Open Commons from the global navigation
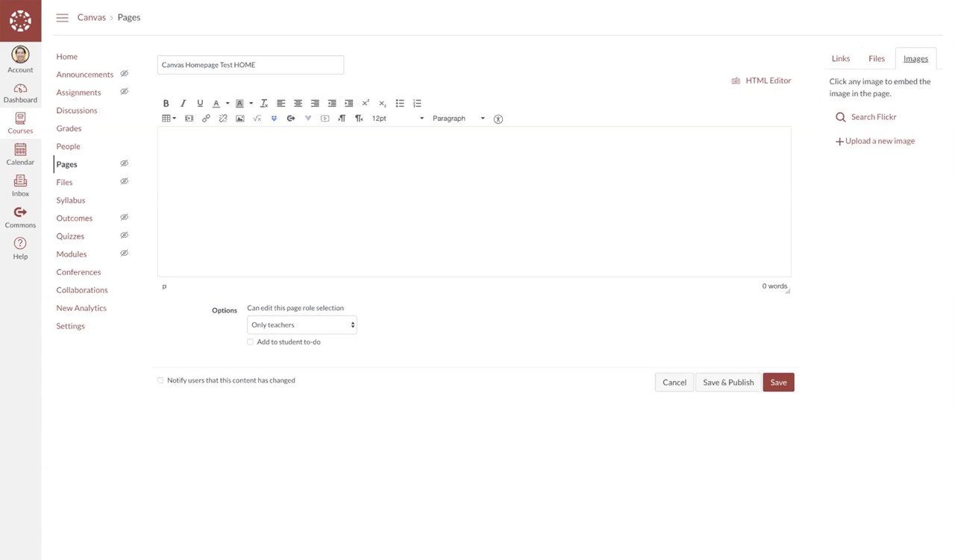The width and height of the screenshot is (955, 560). 20,217
